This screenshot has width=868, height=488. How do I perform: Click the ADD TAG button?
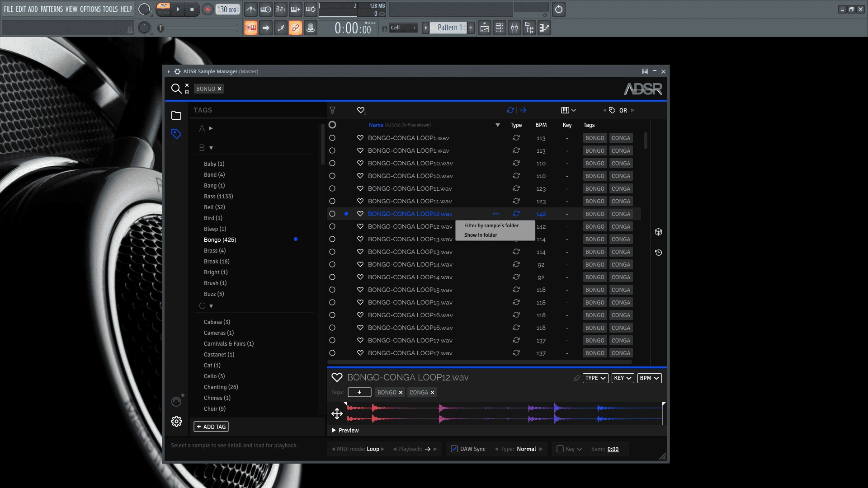coord(211,427)
